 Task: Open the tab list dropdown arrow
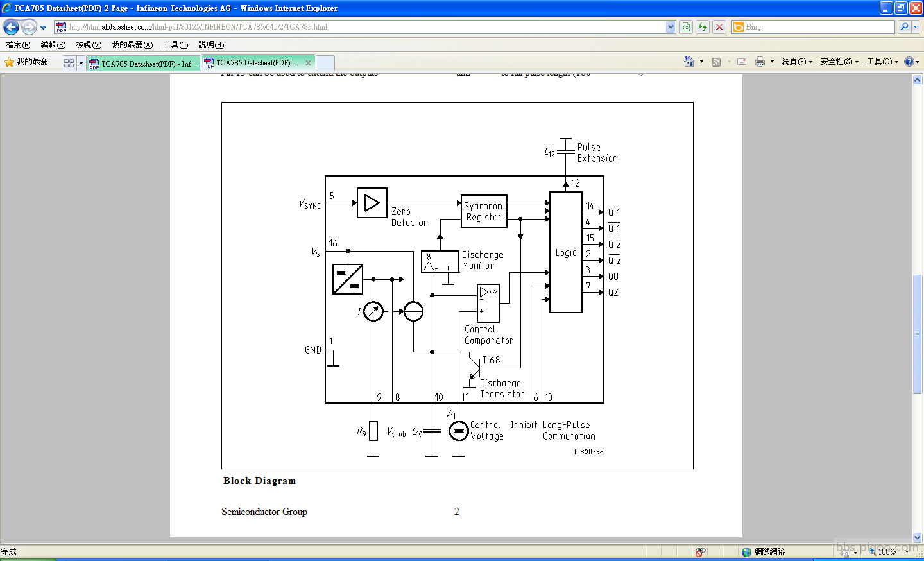(x=81, y=63)
